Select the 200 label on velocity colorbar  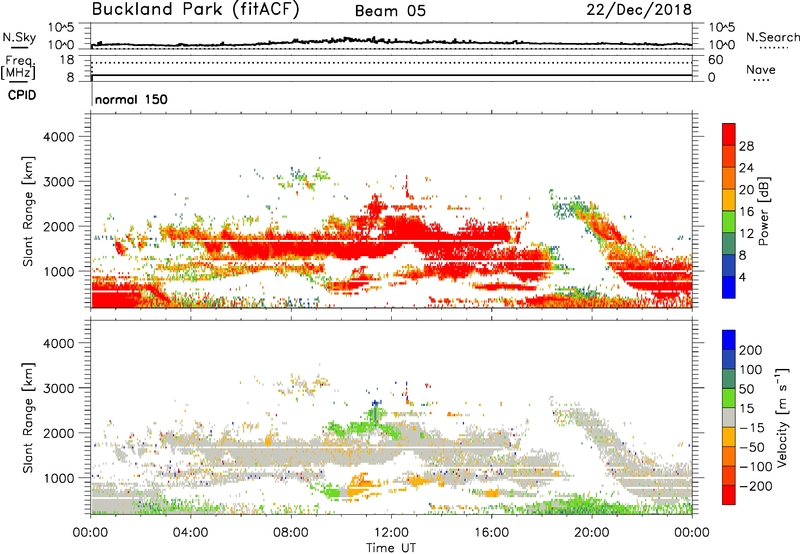click(x=751, y=350)
